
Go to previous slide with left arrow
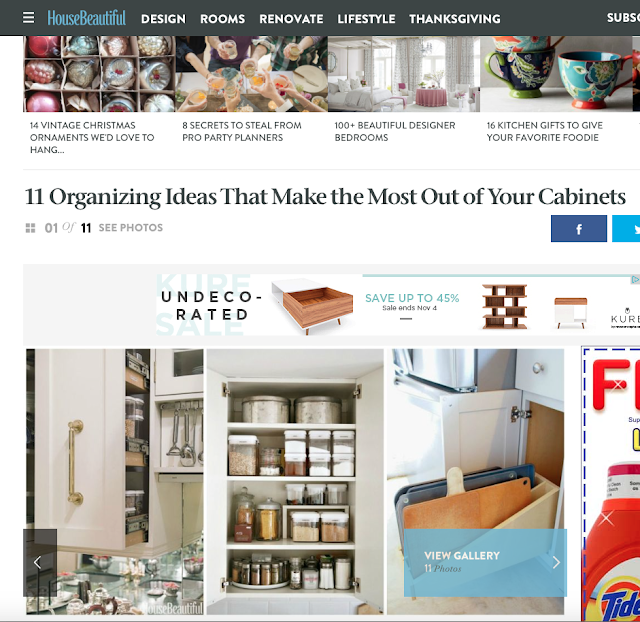click(40, 562)
